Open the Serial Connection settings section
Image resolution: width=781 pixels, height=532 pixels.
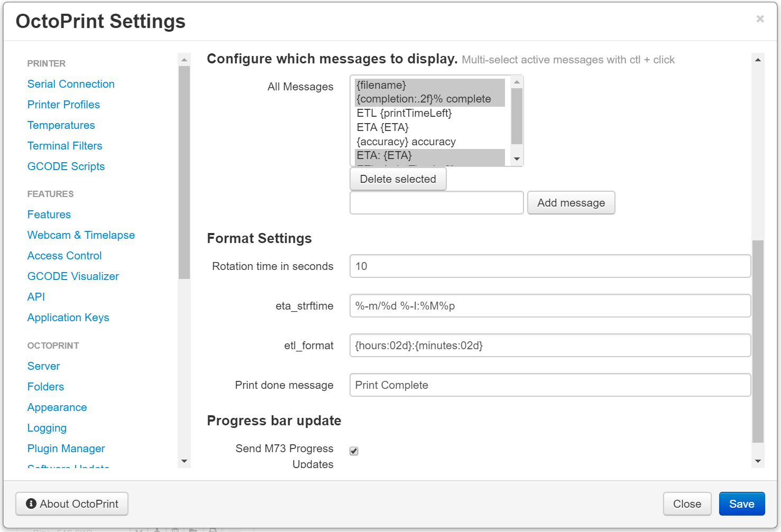71,84
